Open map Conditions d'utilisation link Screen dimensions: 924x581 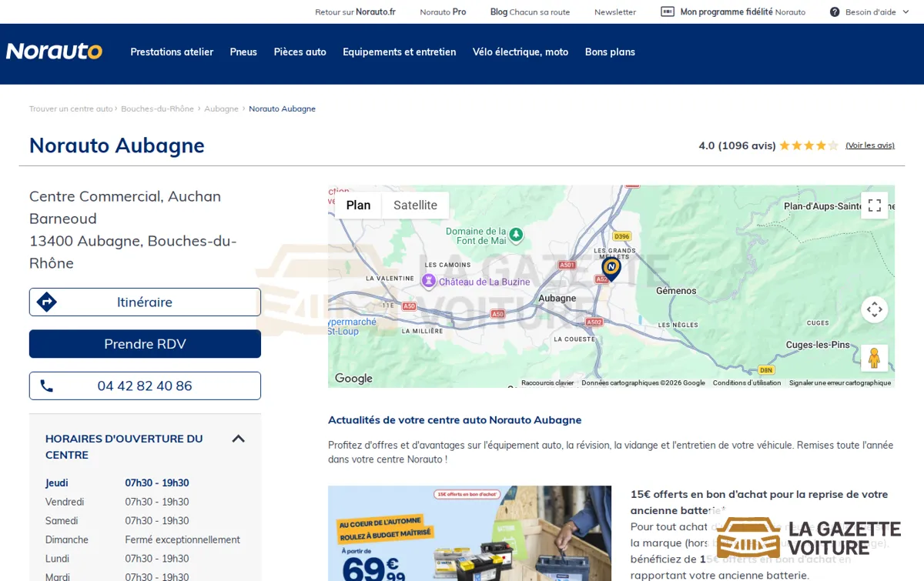(747, 382)
